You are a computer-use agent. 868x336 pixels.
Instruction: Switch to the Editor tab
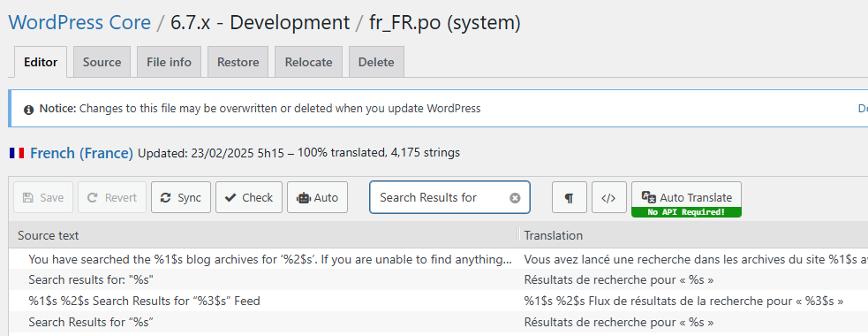click(41, 62)
